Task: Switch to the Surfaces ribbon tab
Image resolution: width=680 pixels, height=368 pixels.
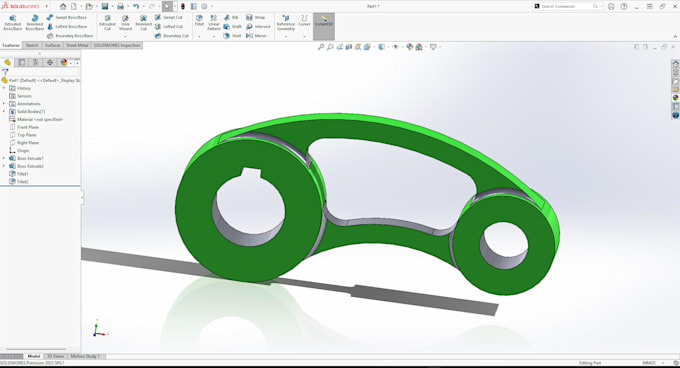Action: click(53, 45)
